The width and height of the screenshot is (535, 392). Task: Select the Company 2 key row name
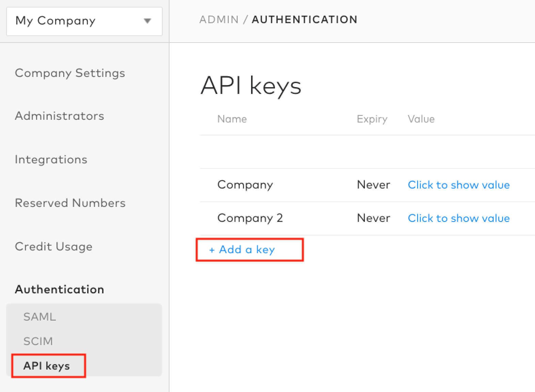coord(250,218)
